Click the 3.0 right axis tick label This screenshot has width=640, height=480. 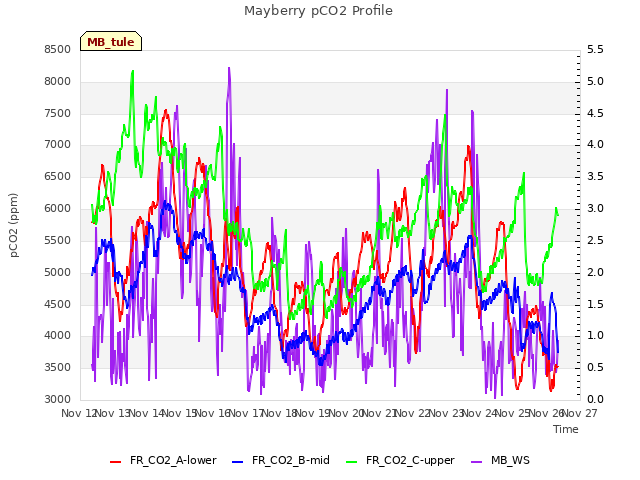pos(595,209)
